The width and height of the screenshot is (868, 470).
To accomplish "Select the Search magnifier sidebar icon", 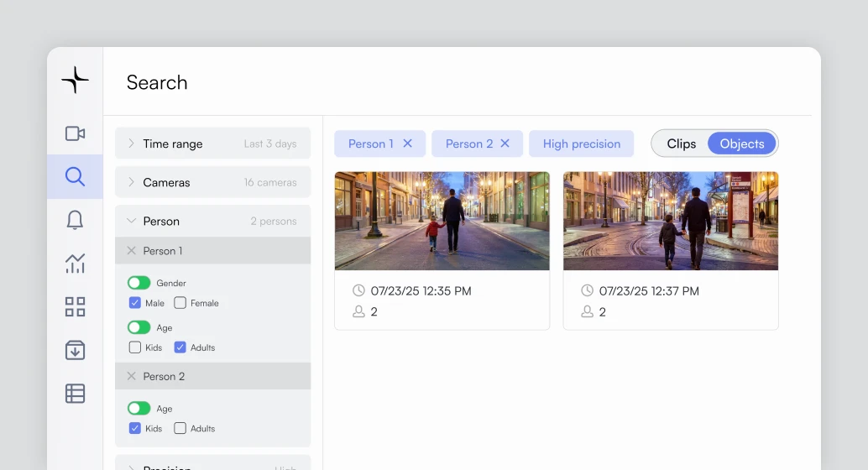I will tap(75, 176).
